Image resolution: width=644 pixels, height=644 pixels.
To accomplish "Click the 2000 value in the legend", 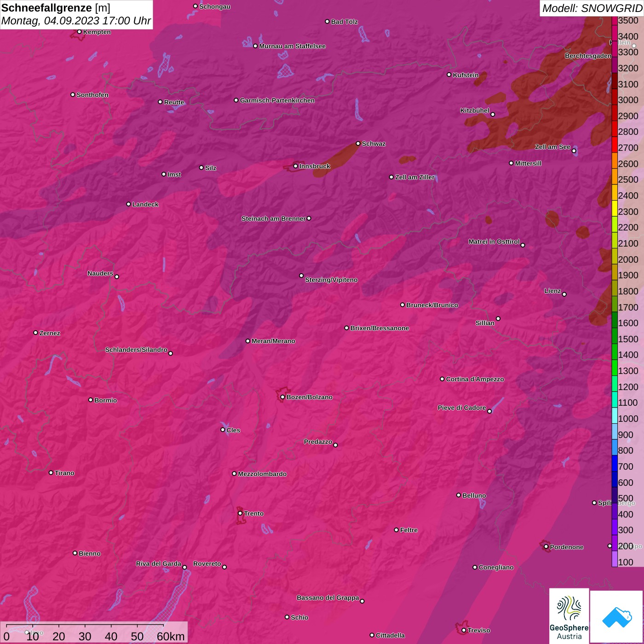I will pos(628,259).
